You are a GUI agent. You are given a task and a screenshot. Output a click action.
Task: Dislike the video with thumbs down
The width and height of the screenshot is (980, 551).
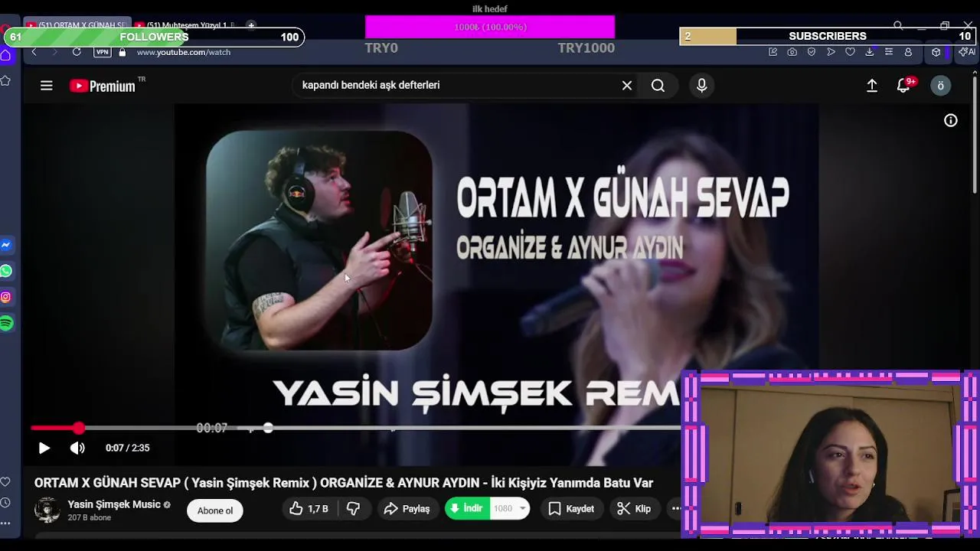point(353,509)
